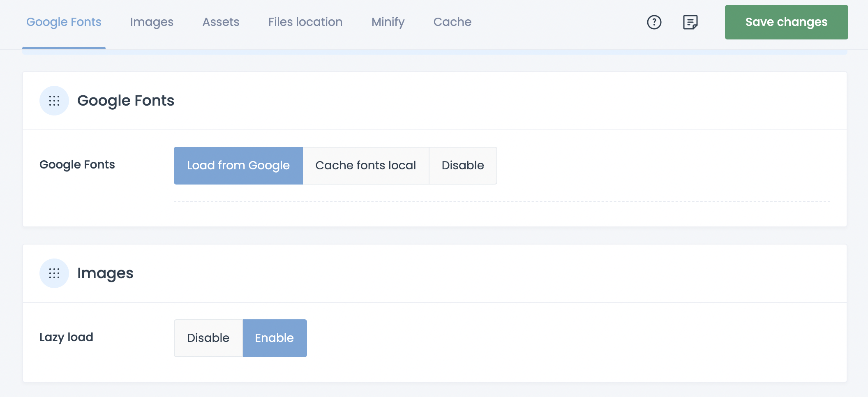Open the notes document icon
Viewport: 868px width, 397px height.
[690, 22]
